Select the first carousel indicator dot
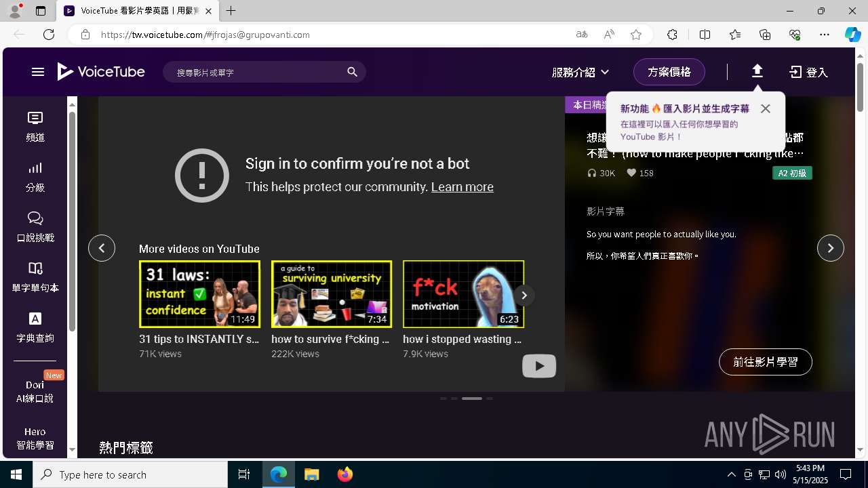 pos(443,399)
